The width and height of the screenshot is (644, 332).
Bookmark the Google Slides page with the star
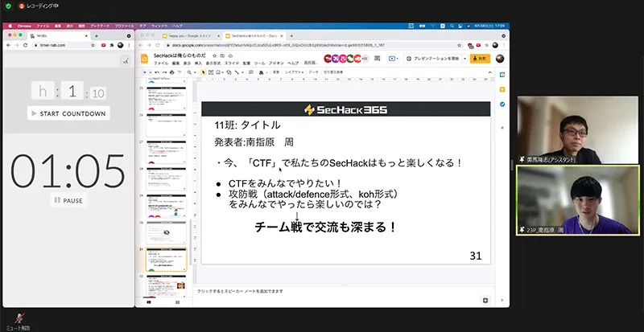(459, 45)
